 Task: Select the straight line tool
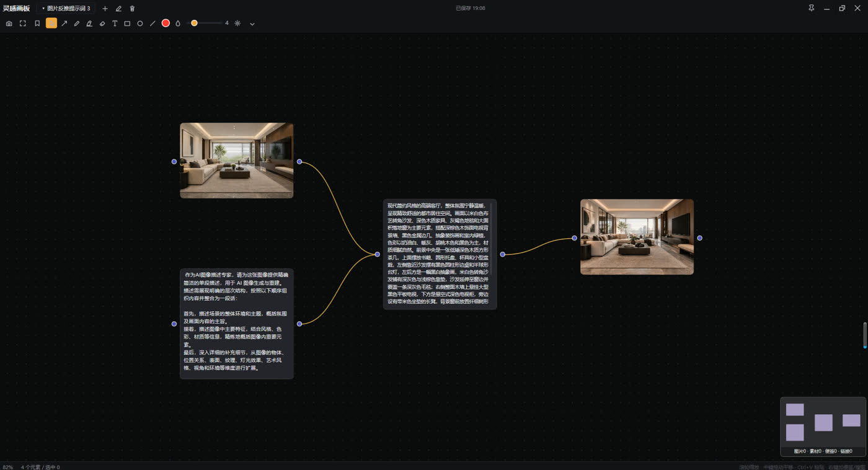point(153,24)
